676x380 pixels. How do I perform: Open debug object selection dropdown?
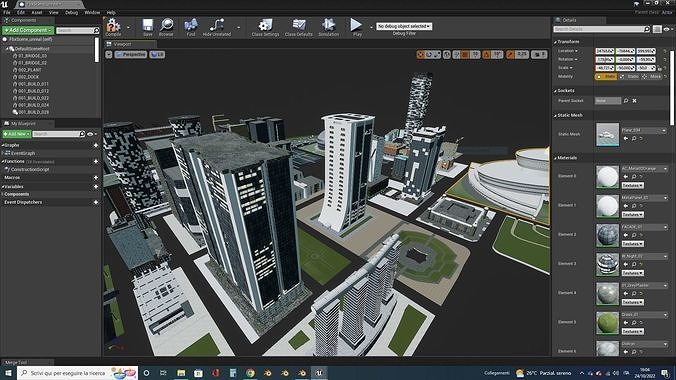[x=404, y=26]
